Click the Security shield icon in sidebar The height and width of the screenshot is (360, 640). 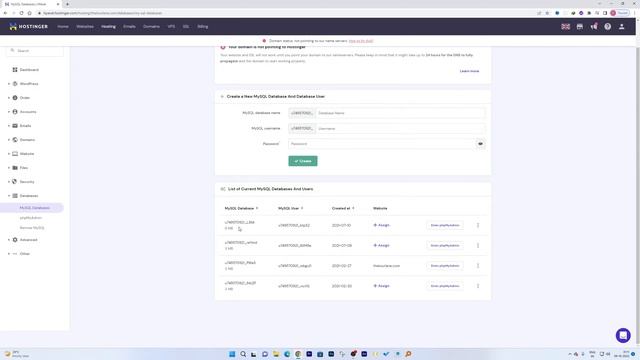15,182
